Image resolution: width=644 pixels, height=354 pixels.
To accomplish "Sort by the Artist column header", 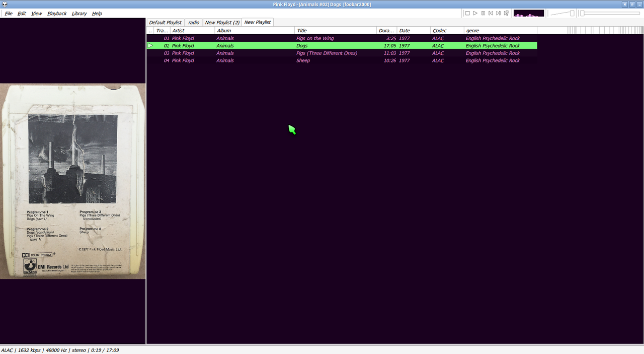I will pyautogui.click(x=192, y=31).
